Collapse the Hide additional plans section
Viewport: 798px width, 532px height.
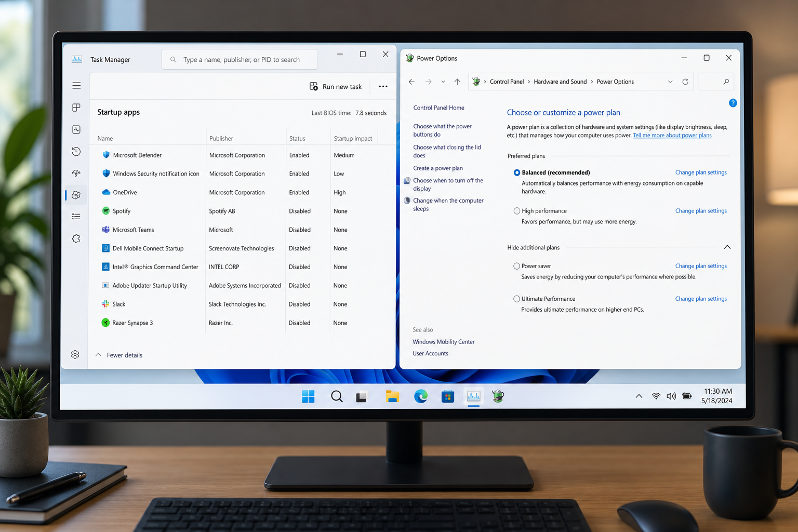tap(727, 247)
